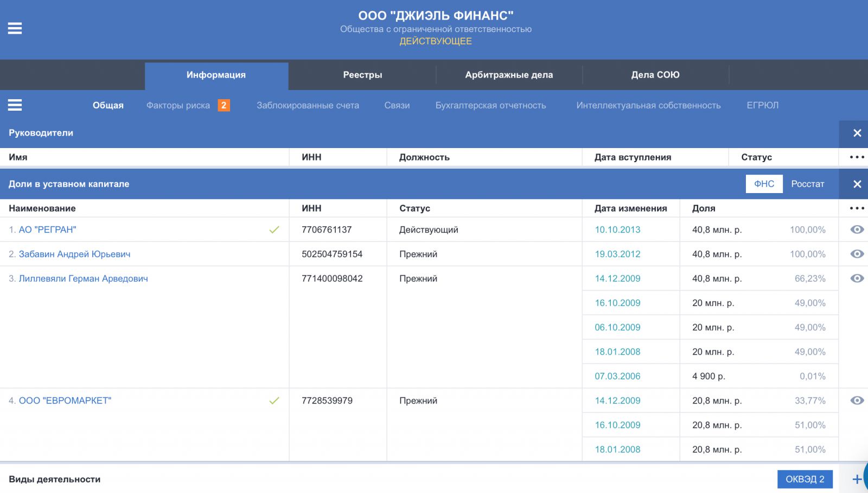Click the ОКВЭД 2 button
This screenshot has width=868, height=493.
pyautogui.click(x=805, y=479)
